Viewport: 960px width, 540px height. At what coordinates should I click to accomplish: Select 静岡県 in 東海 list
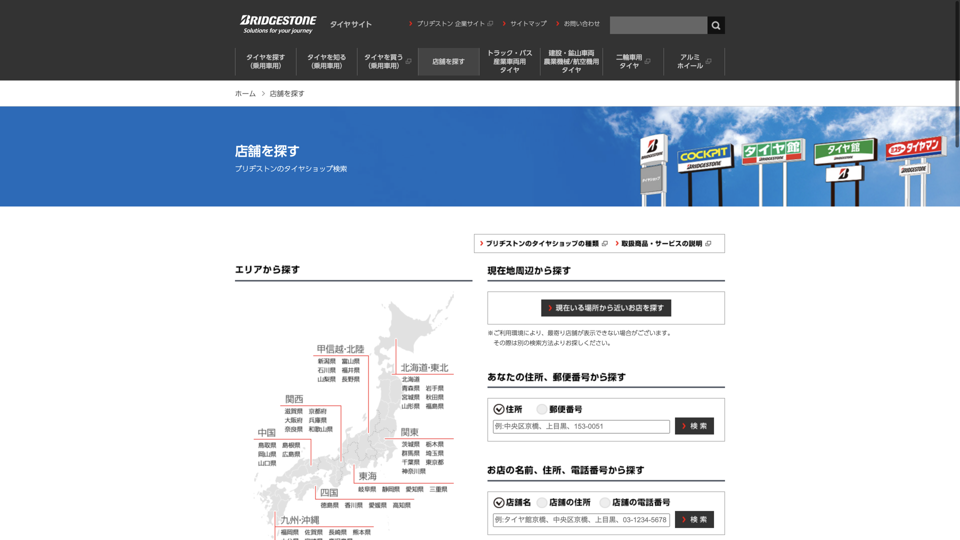pos(391,490)
